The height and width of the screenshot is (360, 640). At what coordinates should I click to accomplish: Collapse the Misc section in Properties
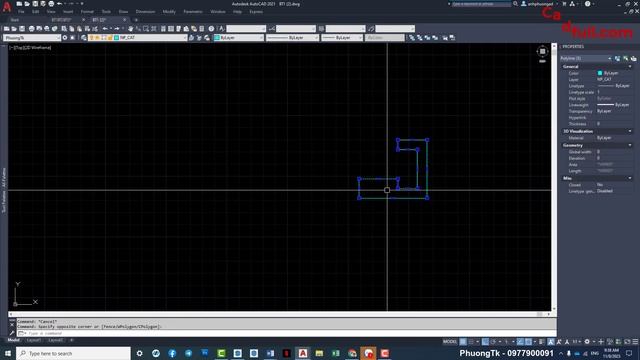tap(630, 178)
